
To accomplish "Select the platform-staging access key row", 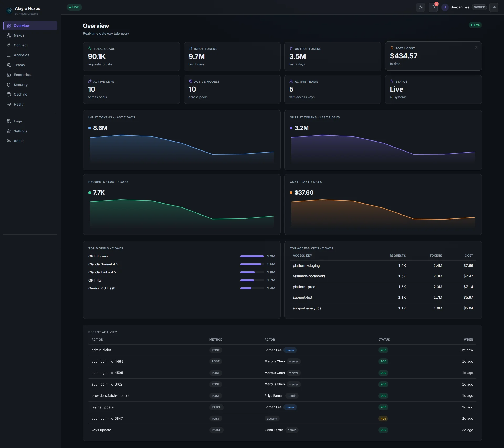I will pyautogui.click(x=383, y=265).
